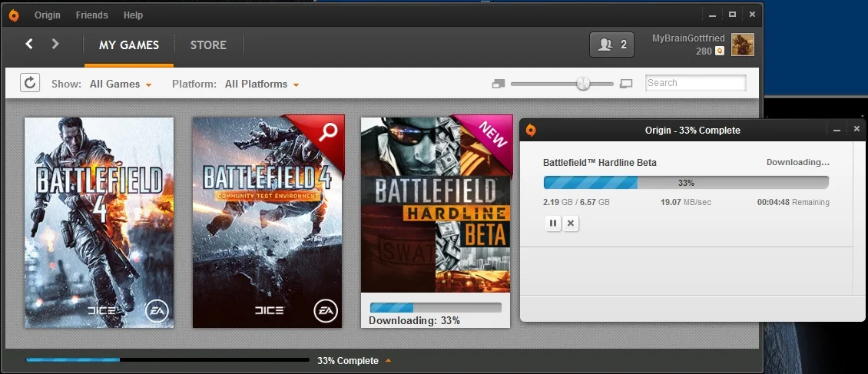Close the download progress window
Screen dimensions: 868x374
[x=857, y=129]
